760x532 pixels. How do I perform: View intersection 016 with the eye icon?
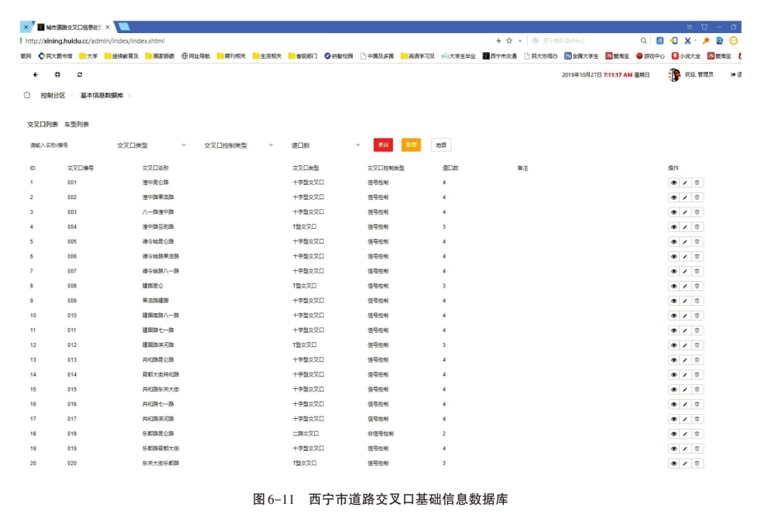674,404
